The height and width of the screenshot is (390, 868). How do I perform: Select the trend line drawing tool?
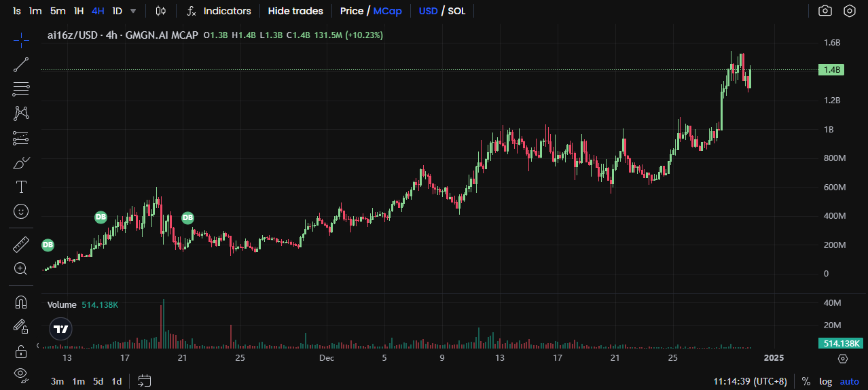pos(21,65)
